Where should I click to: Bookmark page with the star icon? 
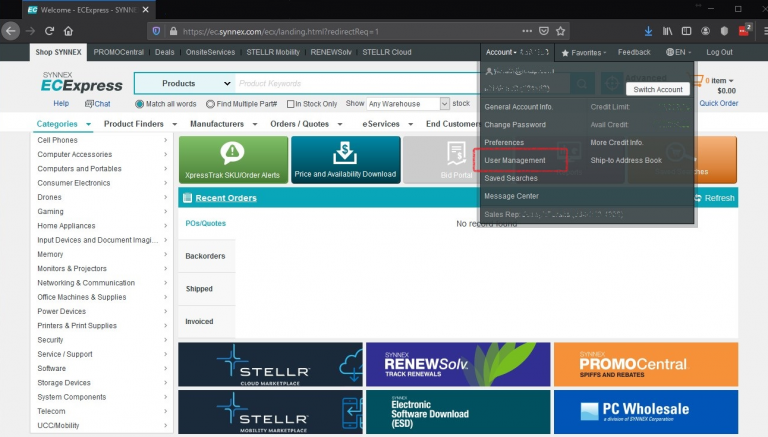561,31
